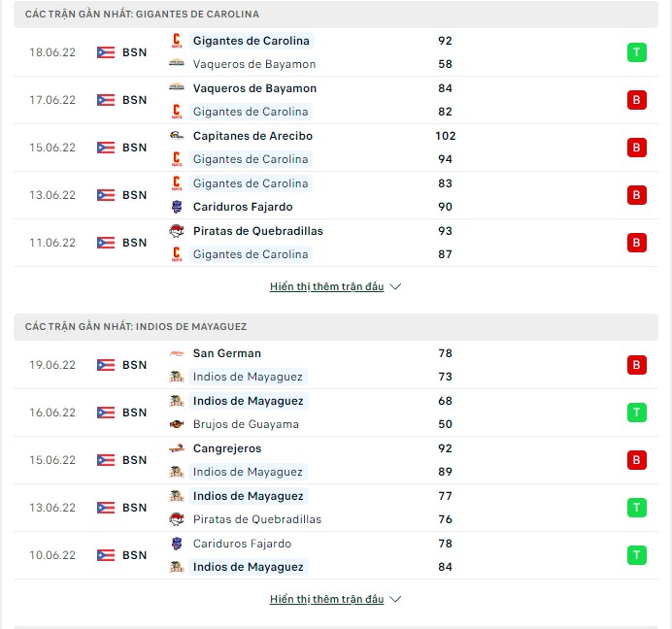This screenshot has height=629, width=672.
Task: Click red B result badge for 17.06.22 match
Action: pyautogui.click(x=636, y=100)
